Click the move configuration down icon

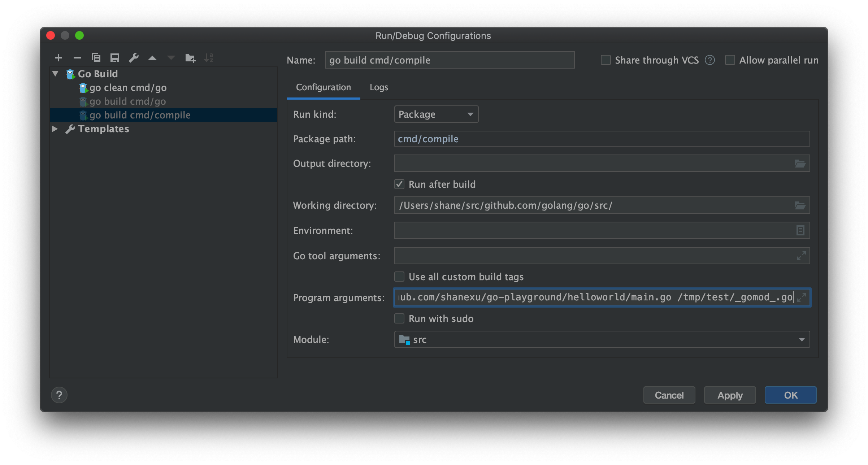(x=171, y=57)
